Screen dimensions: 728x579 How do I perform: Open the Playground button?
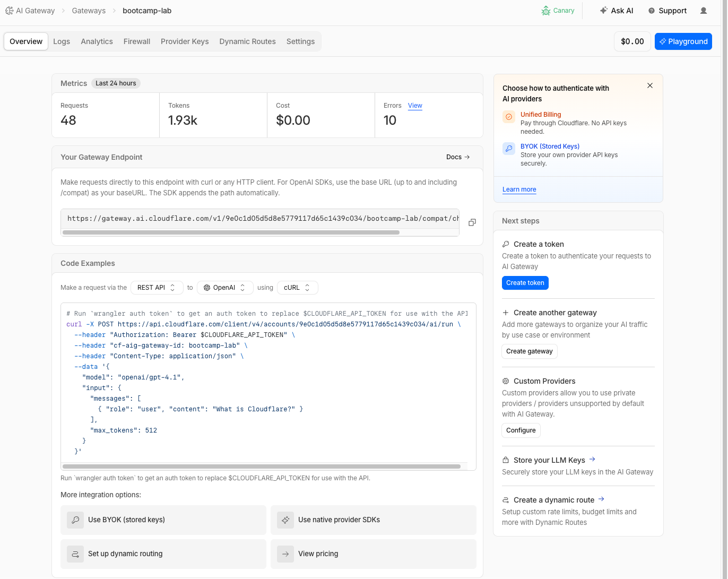click(683, 41)
